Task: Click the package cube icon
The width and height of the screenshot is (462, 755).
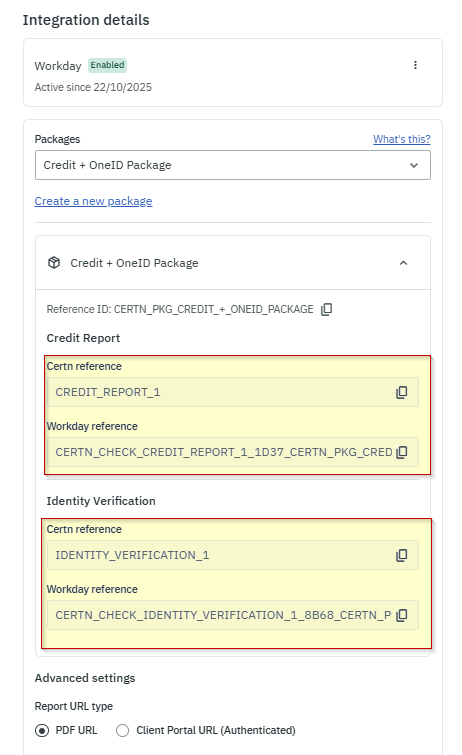Action: tap(54, 263)
